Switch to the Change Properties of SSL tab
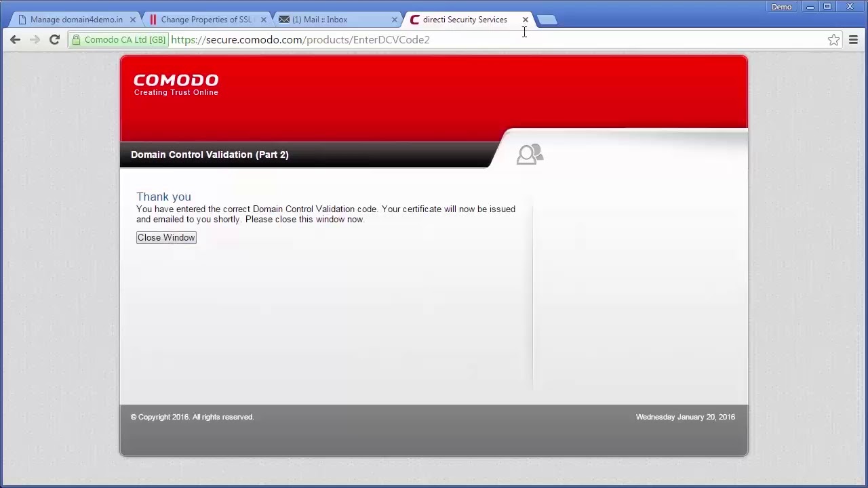The height and width of the screenshot is (488, 868). [x=205, y=20]
